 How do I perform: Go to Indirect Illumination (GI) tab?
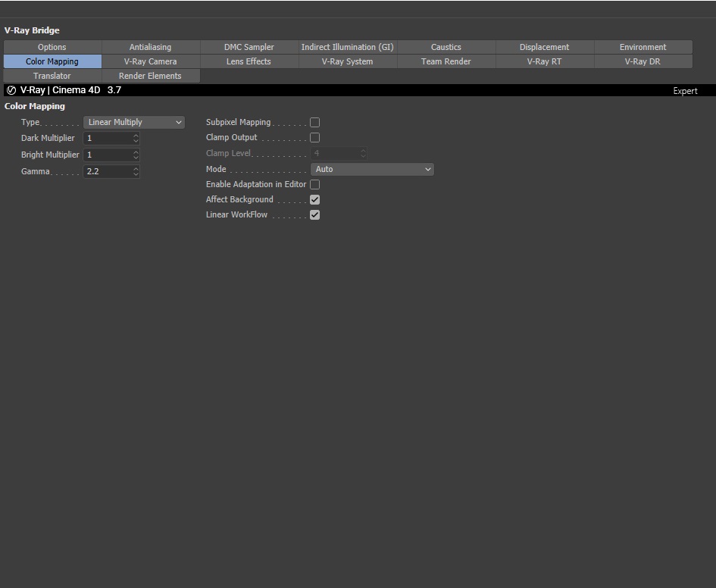pos(348,47)
